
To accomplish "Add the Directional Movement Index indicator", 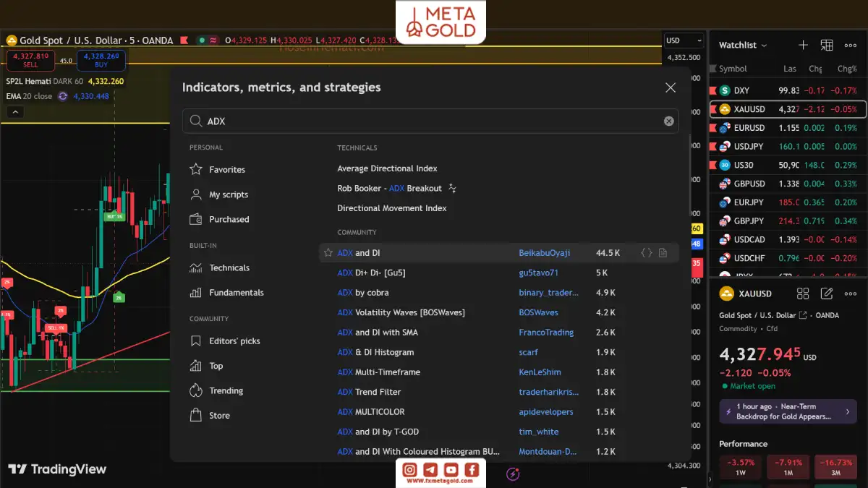I will click(x=392, y=208).
